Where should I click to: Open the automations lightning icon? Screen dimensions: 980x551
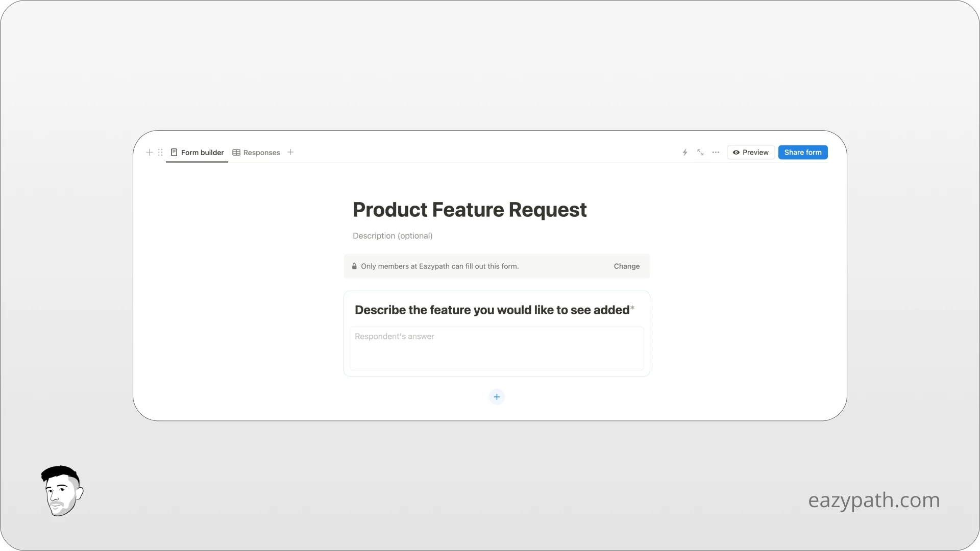[684, 152]
